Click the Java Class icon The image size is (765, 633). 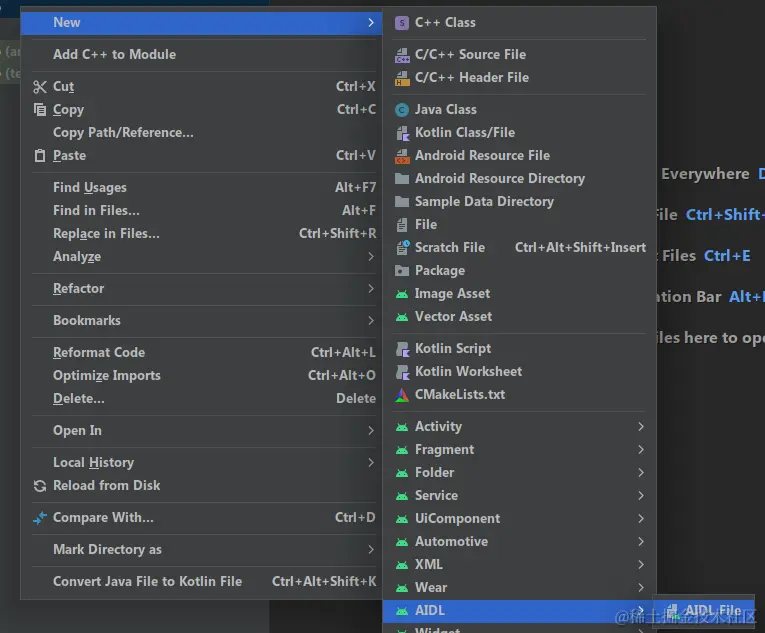[402, 110]
